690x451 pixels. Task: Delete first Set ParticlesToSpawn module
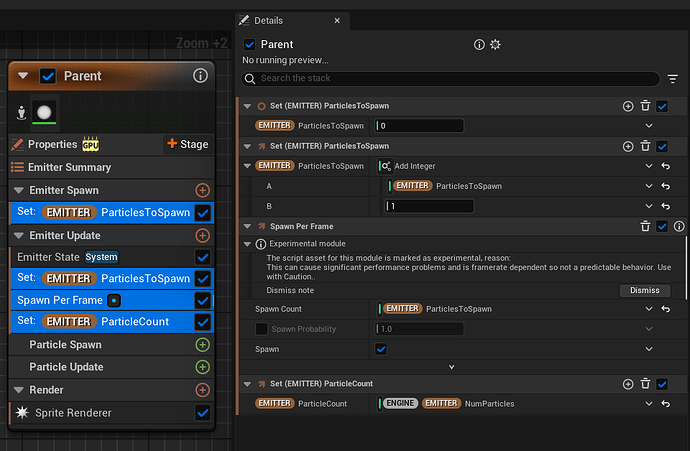[x=645, y=106]
